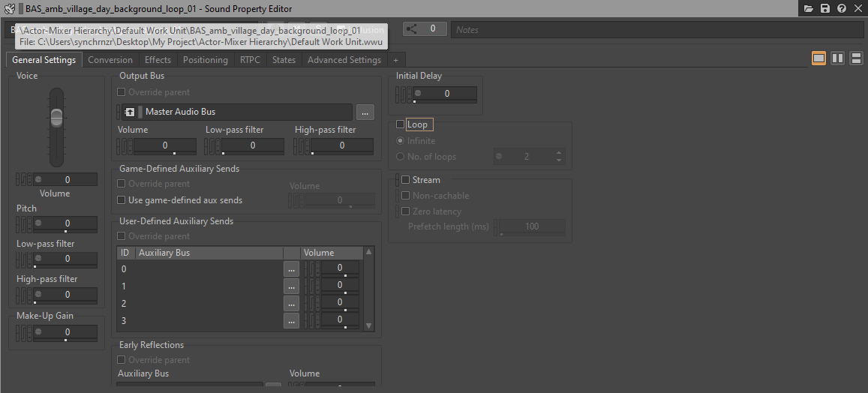Enable the Stream checkbox
Image resolution: width=868 pixels, height=393 pixels.
(406, 179)
